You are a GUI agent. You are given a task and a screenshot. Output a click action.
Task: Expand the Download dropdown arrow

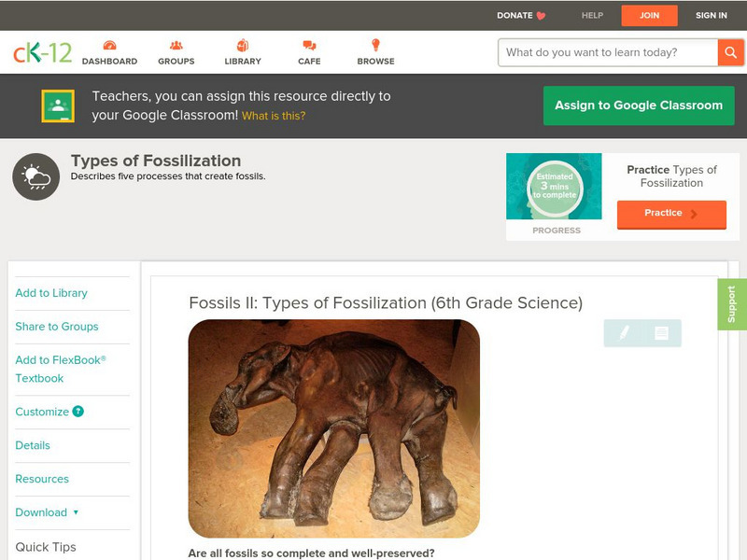tap(76, 512)
